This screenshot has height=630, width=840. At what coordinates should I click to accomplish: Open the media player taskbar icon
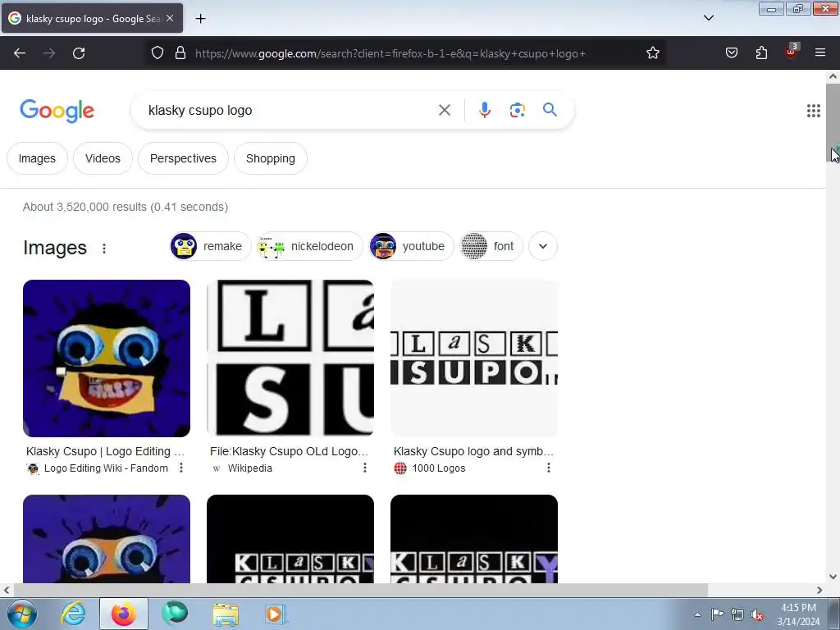tap(276, 614)
